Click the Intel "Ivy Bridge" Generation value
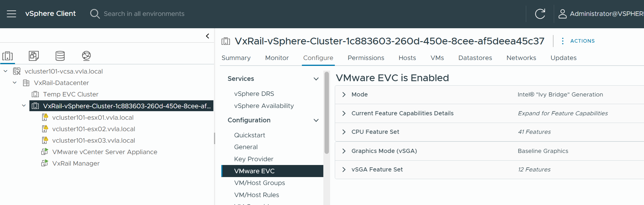The image size is (644, 205). 560,94
